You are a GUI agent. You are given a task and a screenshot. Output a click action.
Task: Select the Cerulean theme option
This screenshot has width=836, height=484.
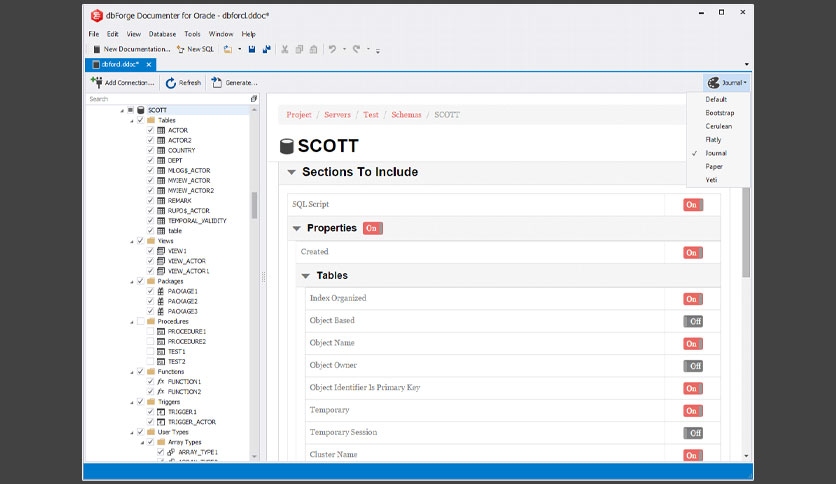[x=719, y=126]
